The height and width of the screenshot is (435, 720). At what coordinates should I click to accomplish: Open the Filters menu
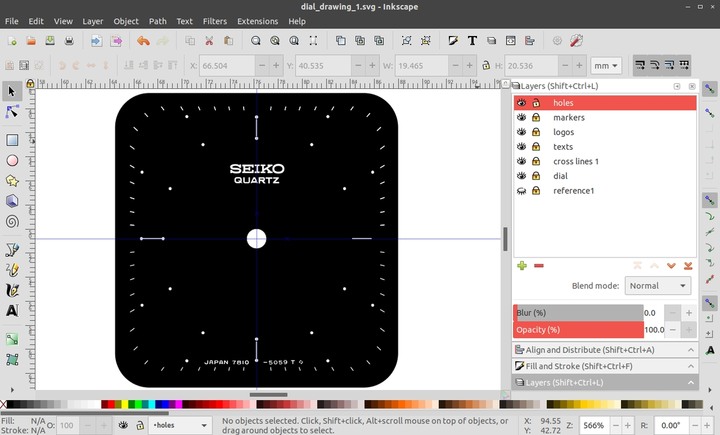point(215,21)
